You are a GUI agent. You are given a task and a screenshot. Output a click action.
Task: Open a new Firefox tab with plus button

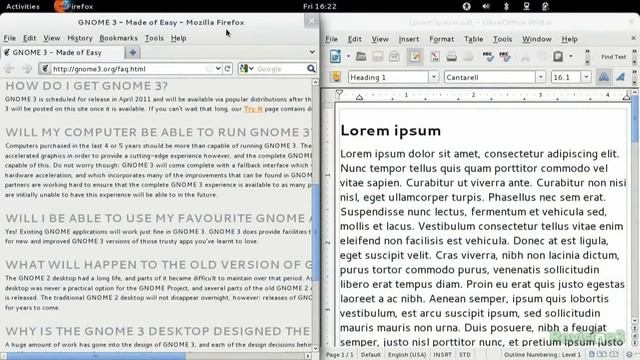coord(133,52)
